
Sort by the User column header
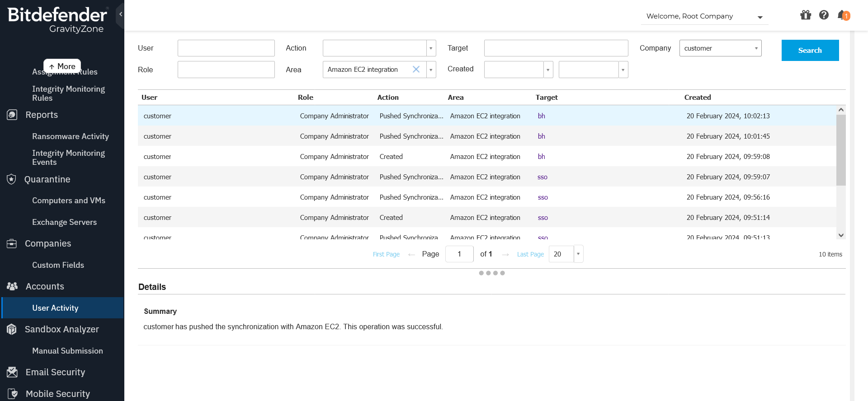(x=149, y=98)
